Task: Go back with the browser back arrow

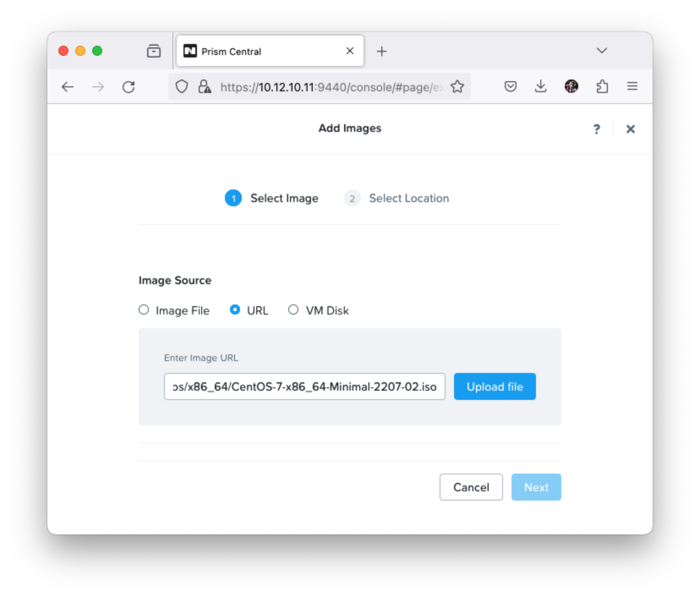Action: 68,87
